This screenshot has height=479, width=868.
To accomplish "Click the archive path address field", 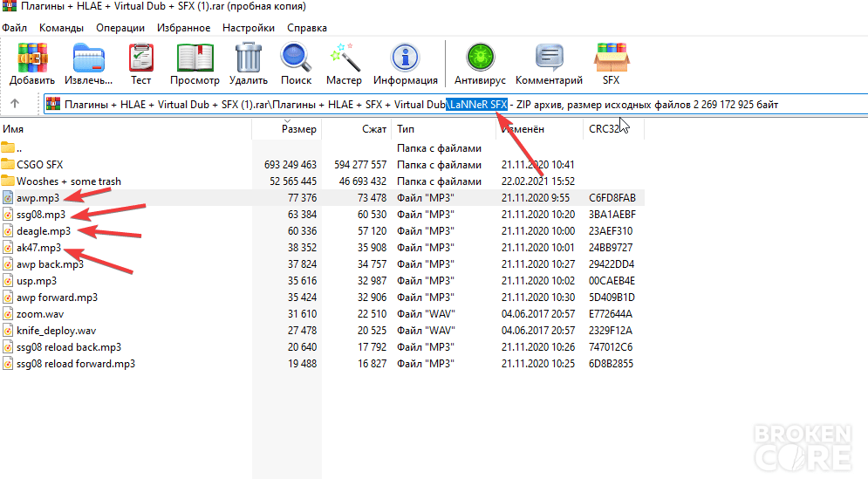I will click(455, 104).
